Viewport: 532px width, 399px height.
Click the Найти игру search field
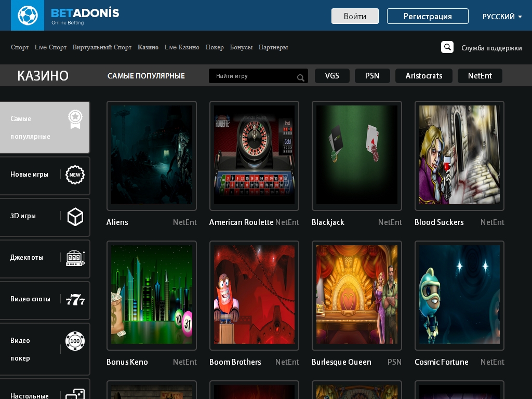[253, 76]
